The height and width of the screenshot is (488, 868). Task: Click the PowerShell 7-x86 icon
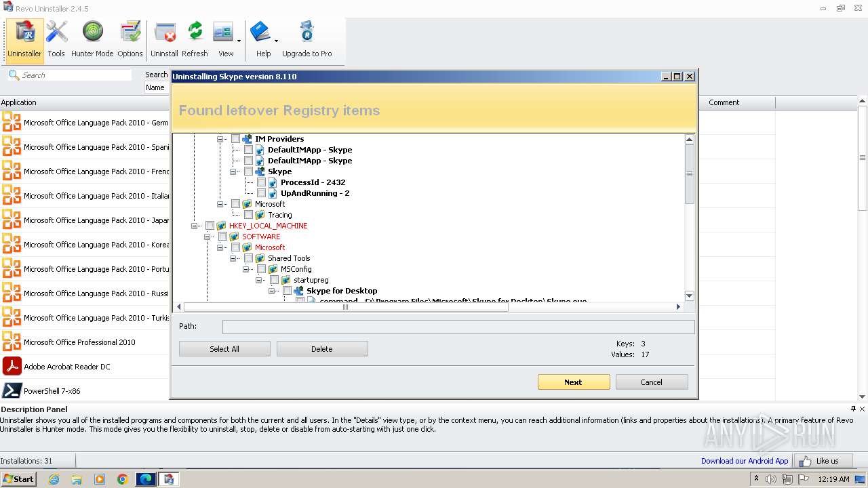[12, 390]
